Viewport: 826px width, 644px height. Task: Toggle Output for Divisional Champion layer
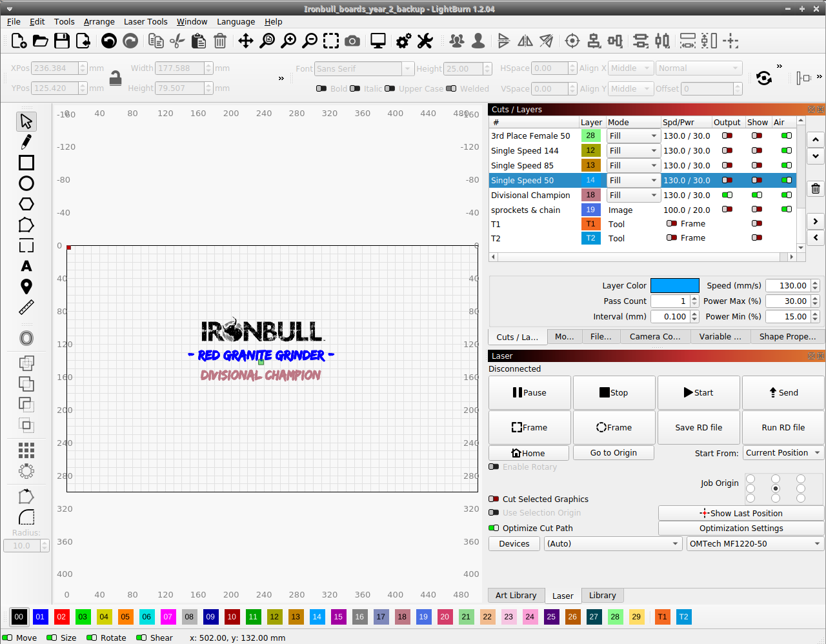click(727, 195)
